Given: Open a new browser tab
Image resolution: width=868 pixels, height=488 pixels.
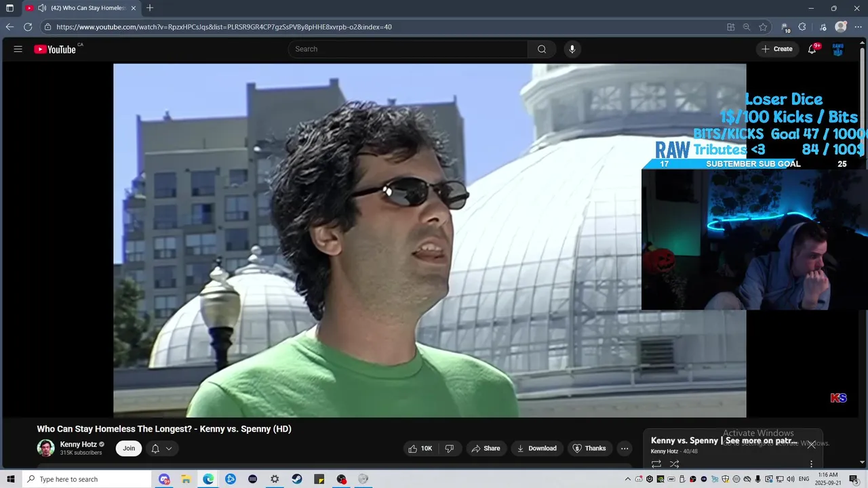Looking at the screenshot, I should [150, 8].
